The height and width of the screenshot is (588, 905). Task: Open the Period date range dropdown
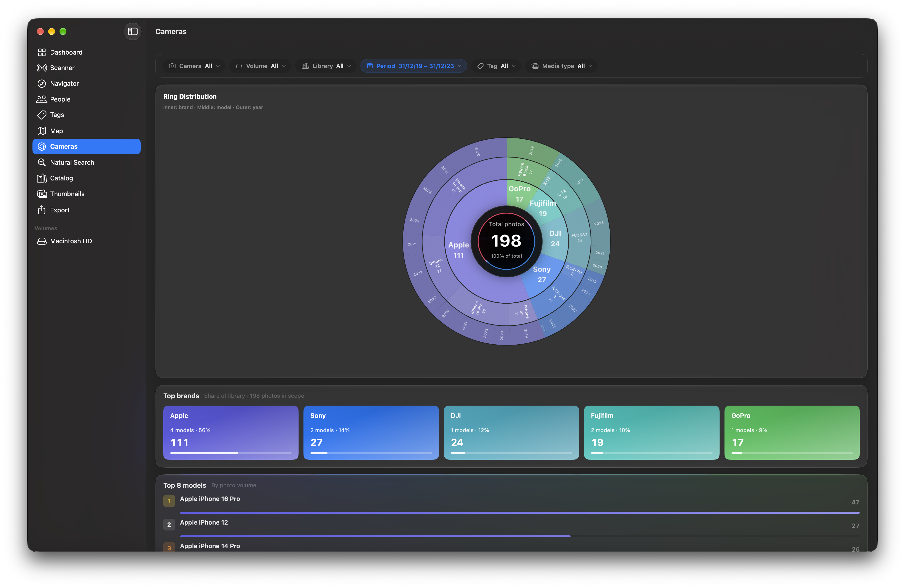coord(414,66)
